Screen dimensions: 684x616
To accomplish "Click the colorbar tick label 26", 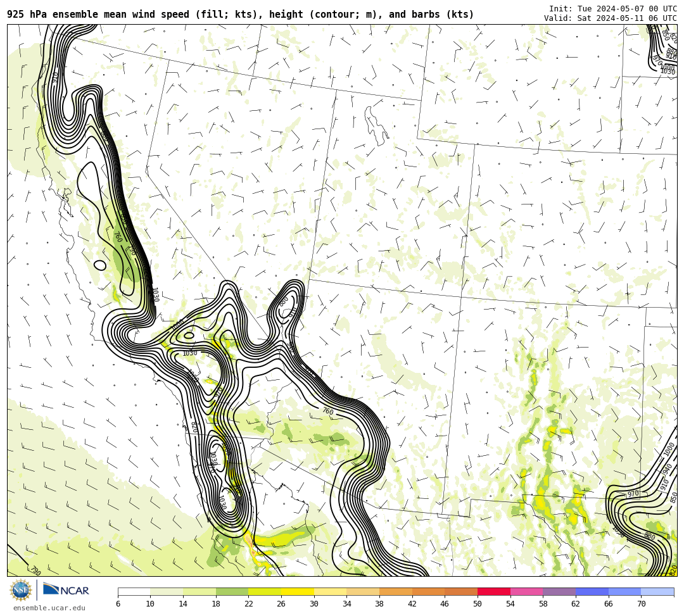I will coord(281,604).
